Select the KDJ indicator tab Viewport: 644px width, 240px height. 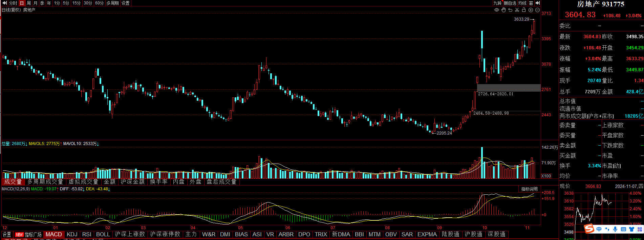[x=72, y=234]
